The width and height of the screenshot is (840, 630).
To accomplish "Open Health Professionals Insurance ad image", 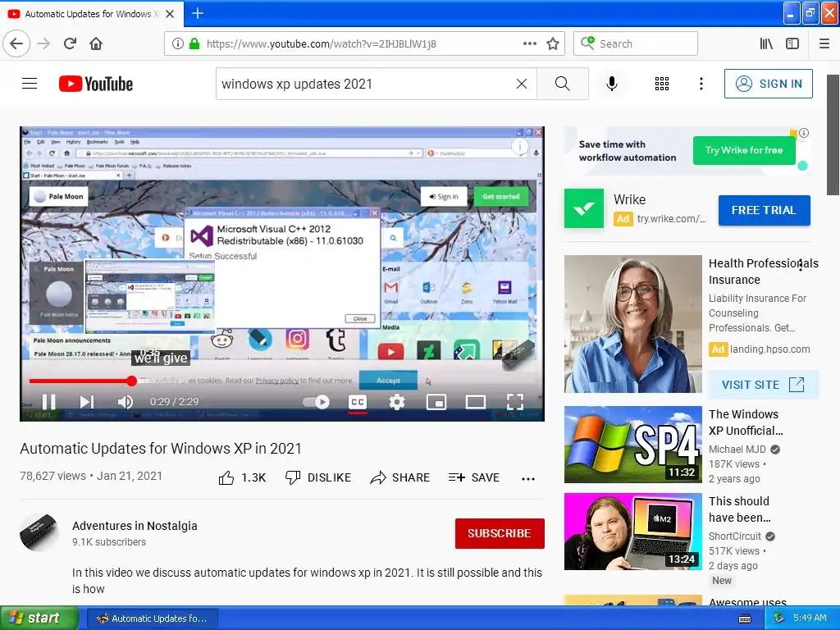I will 632,323.
